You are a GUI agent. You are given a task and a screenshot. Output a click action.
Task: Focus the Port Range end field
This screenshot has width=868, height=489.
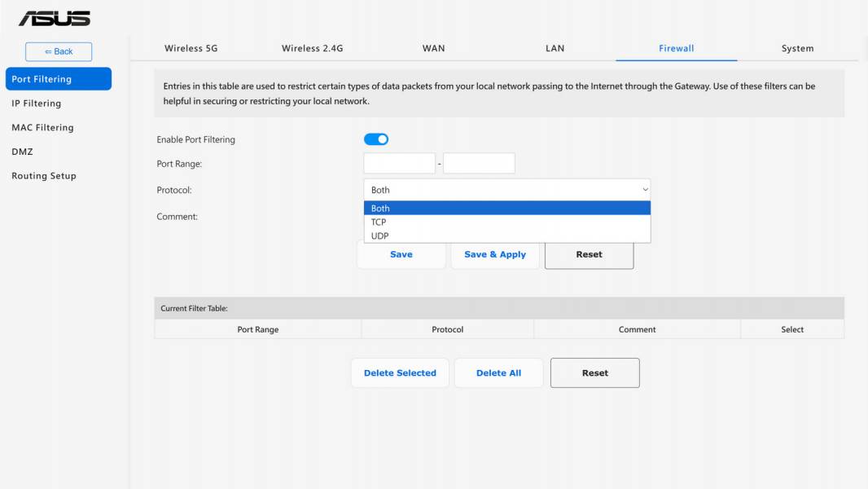coord(480,163)
